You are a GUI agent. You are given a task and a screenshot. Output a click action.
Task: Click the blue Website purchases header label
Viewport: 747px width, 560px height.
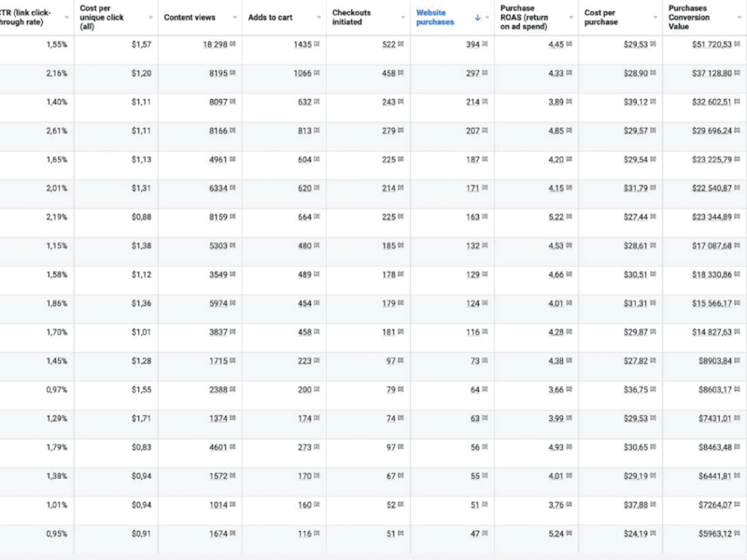435,18
